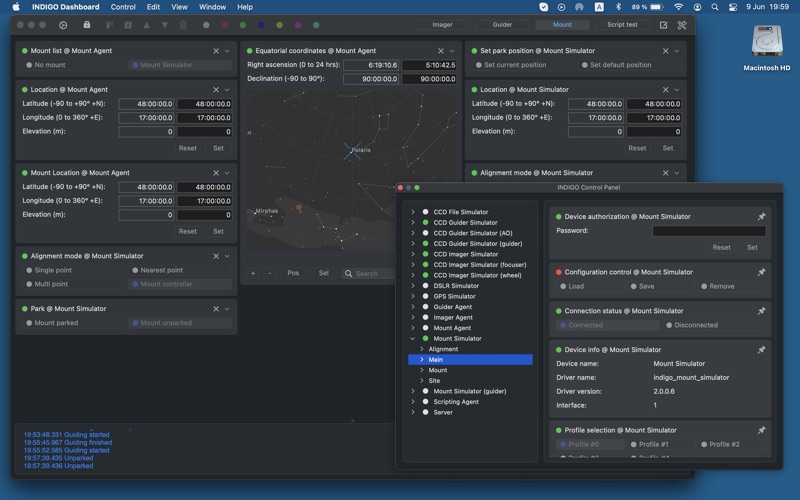Switch to the Imager tab
This screenshot has width=800, height=500.
point(442,24)
